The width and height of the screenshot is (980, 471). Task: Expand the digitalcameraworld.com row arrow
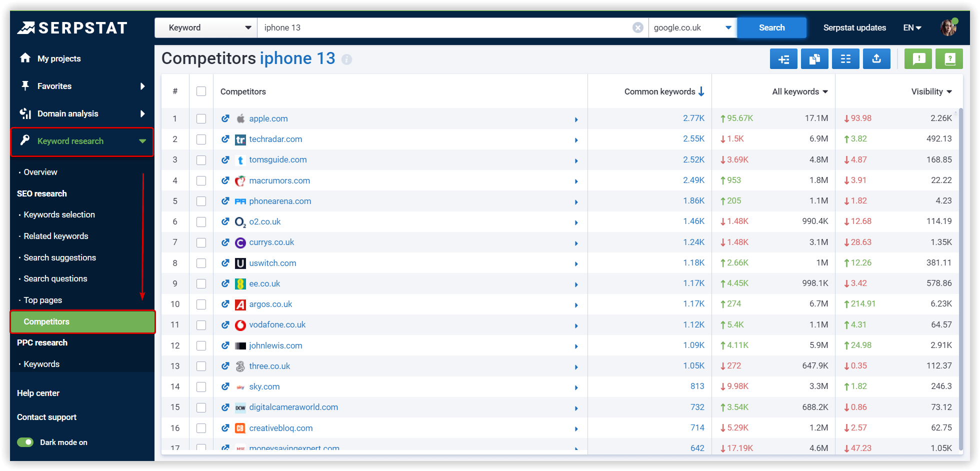point(576,408)
